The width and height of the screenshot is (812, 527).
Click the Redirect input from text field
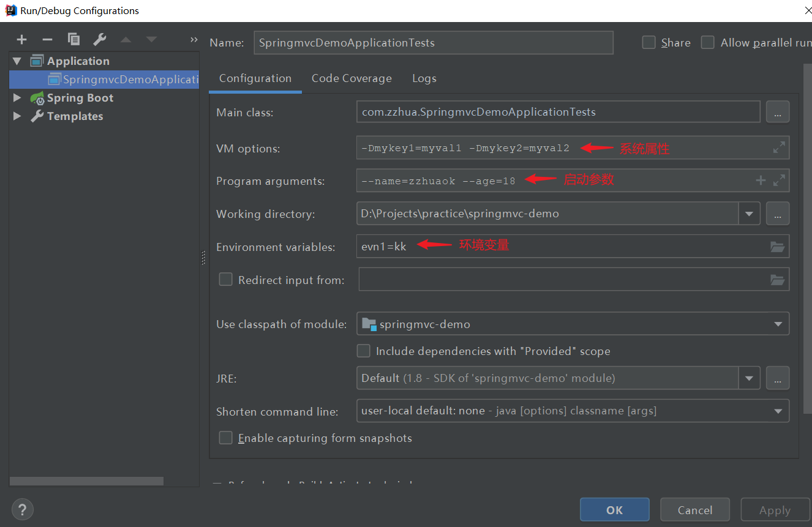(574, 280)
